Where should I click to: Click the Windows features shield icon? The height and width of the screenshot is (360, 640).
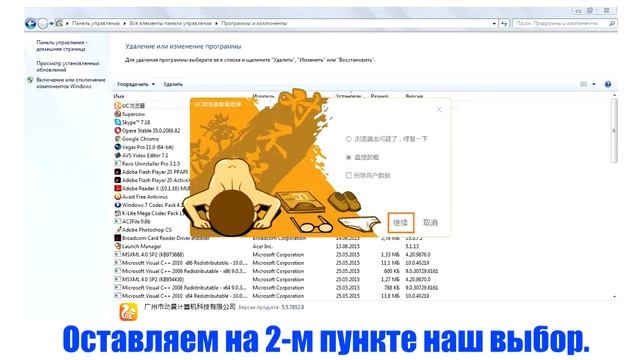pyautogui.click(x=30, y=80)
